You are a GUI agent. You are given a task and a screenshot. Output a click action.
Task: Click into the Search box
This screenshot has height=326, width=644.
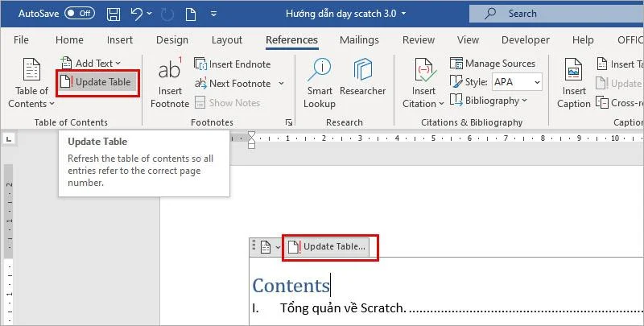556,14
